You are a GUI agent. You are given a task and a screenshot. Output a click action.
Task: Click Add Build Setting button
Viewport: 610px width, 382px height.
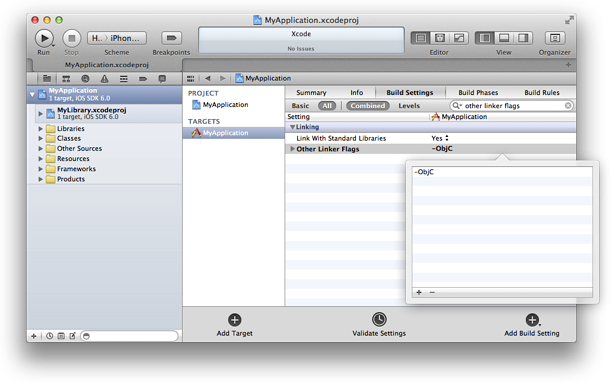point(532,325)
